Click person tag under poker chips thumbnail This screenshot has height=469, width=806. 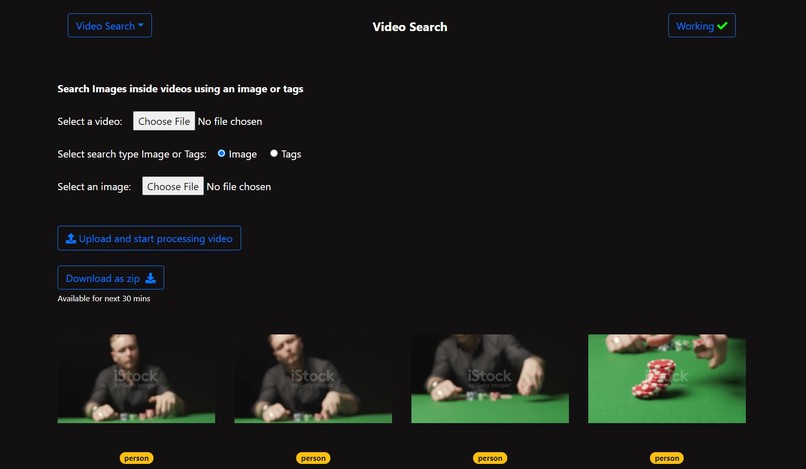click(667, 458)
